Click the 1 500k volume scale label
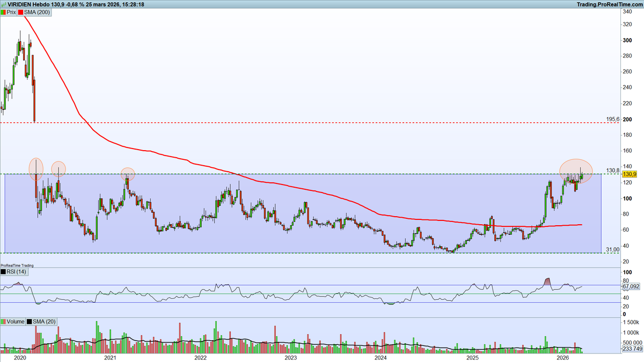This screenshot has width=644, height=362. [x=631, y=323]
